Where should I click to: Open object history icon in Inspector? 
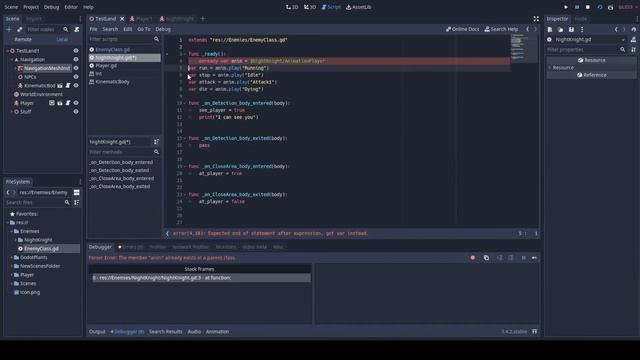tap(633, 29)
